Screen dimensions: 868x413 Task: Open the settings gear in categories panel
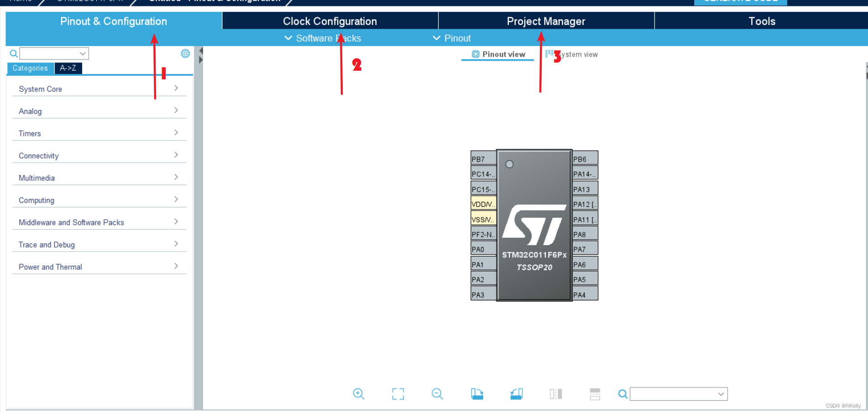pyautogui.click(x=185, y=53)
